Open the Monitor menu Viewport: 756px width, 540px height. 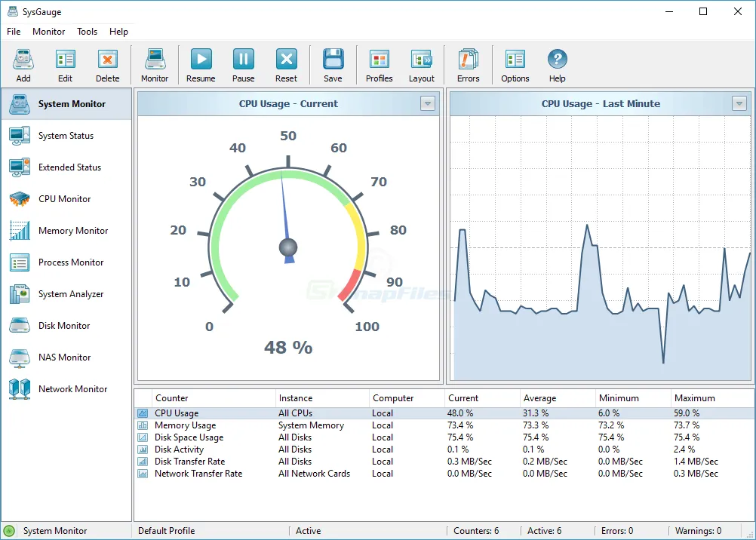[x=49, y=32]
